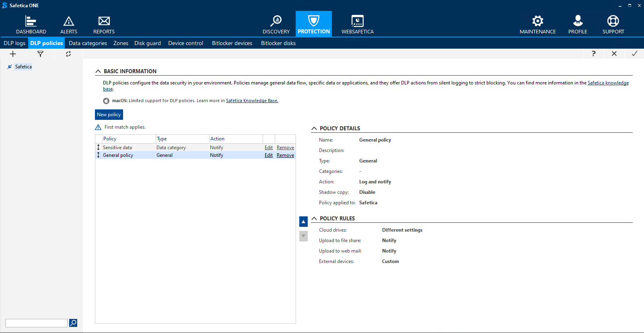Open the Dashboard section
The height and width of the screenshot is (333, 644).
pos(31,25)
